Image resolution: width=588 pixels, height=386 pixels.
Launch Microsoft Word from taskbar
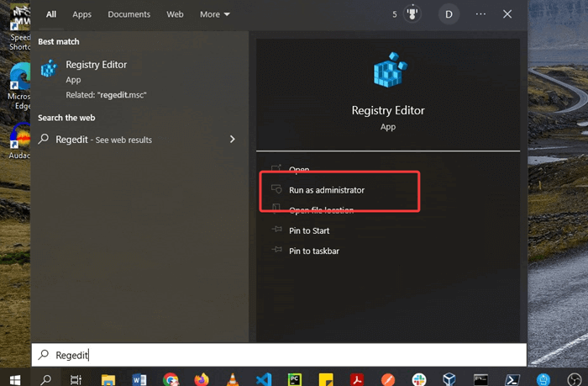tap(139, 379)
